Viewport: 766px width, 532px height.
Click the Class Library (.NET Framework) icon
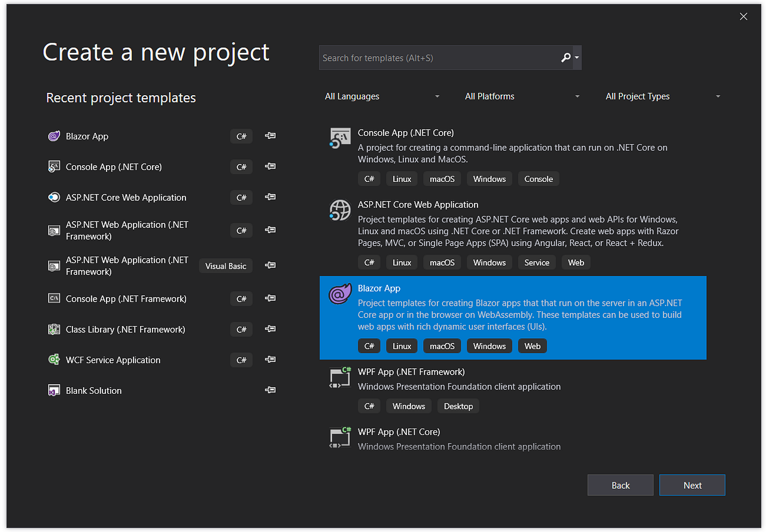[x=54, y=329]
